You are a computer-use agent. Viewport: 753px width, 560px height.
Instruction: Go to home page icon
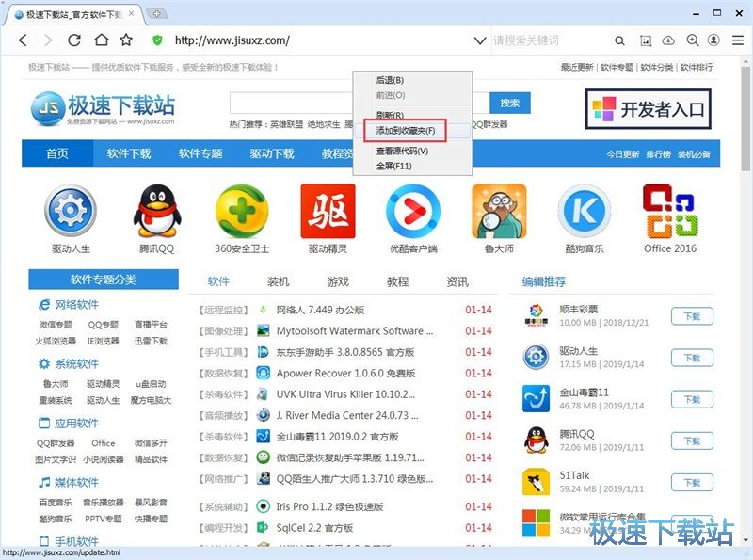pos(101,40)
